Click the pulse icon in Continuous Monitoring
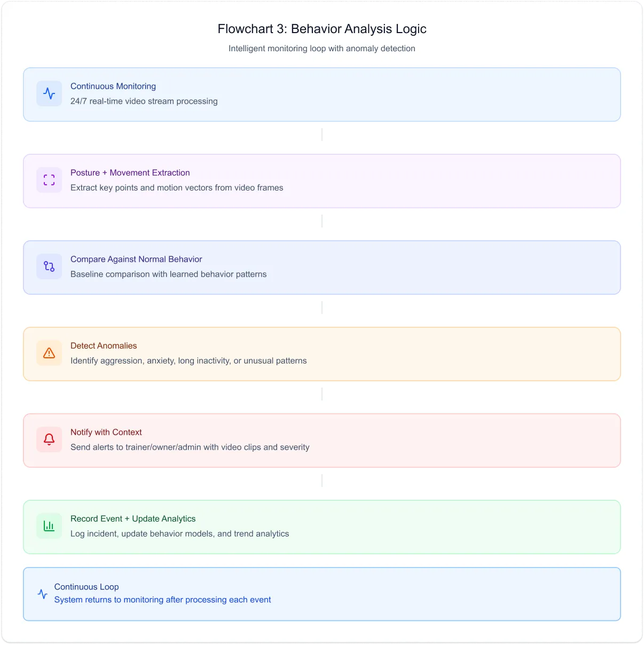The height and width of the screenshot is (645, 644). pos(49,93)
